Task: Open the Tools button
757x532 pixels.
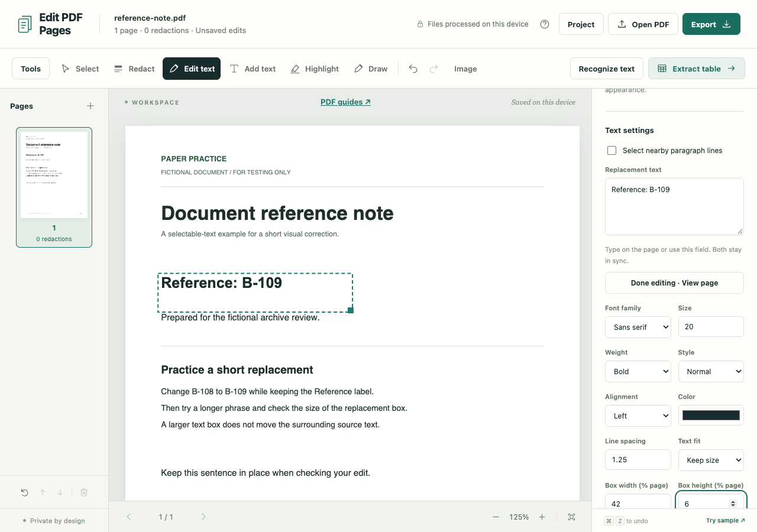Action: [x=31, y=69]
